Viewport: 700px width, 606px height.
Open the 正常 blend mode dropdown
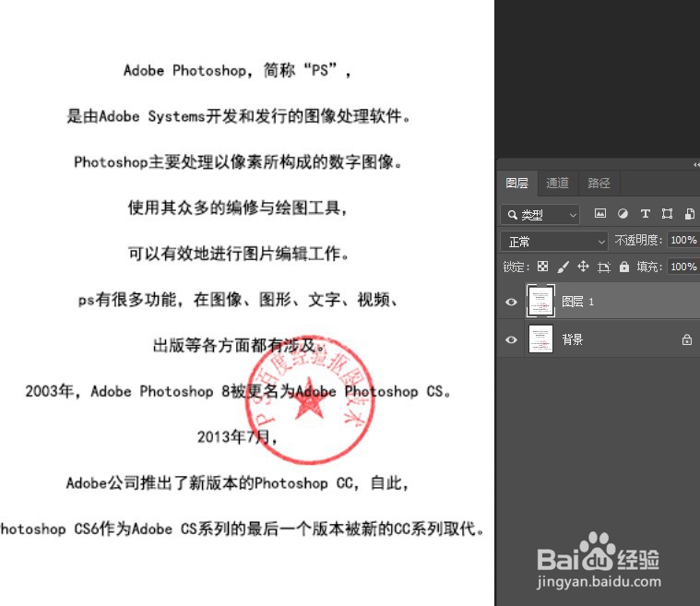tap(553, 242)
